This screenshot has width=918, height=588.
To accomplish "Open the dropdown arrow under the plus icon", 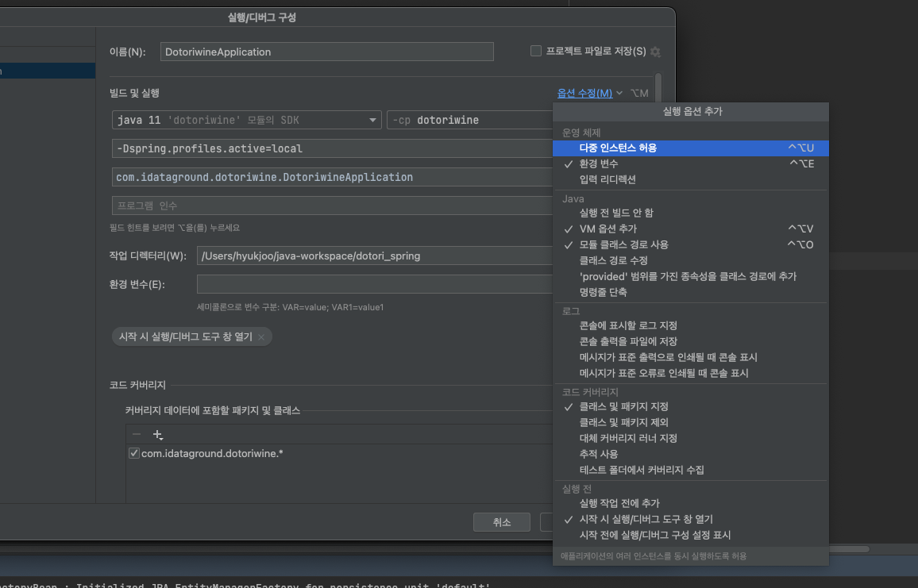I will point(162,439).
